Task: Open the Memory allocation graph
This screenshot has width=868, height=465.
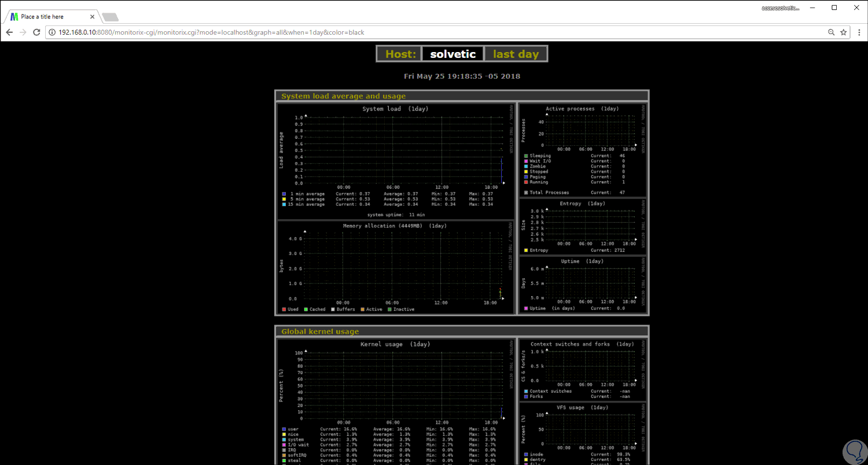Action: pos(395,267)
